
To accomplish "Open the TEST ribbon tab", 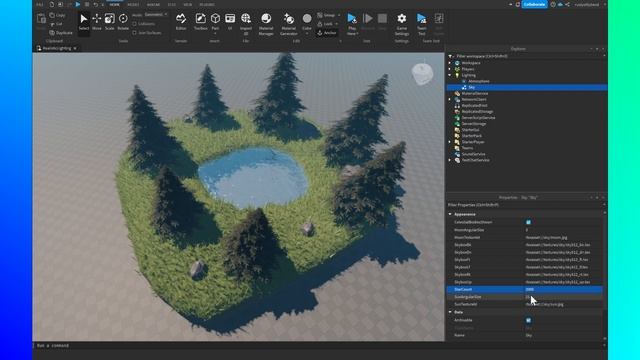I will coord(172,4).
